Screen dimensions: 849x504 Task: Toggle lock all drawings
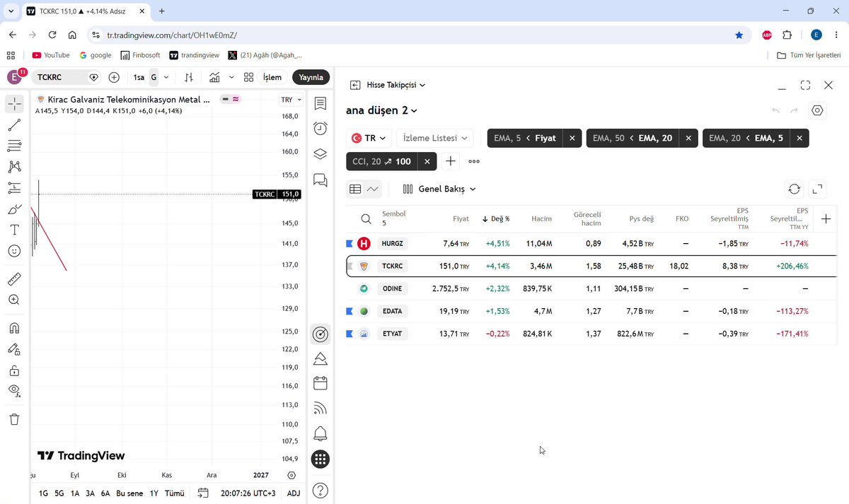(x=14, y=370)
